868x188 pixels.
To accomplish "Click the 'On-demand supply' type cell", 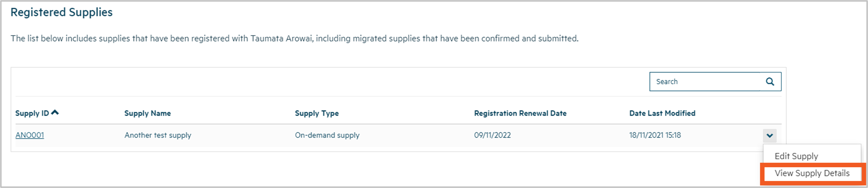I will point(327,135).
